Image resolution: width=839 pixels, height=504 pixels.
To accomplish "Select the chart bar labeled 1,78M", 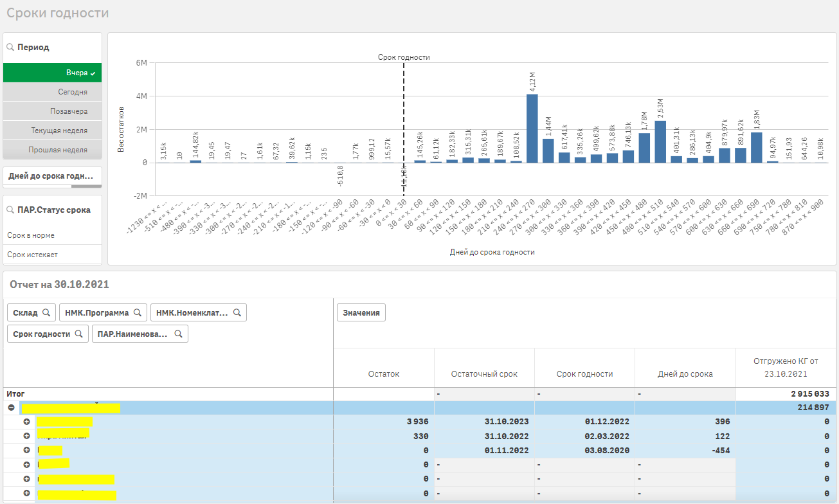I will click(x=644, y=148).
